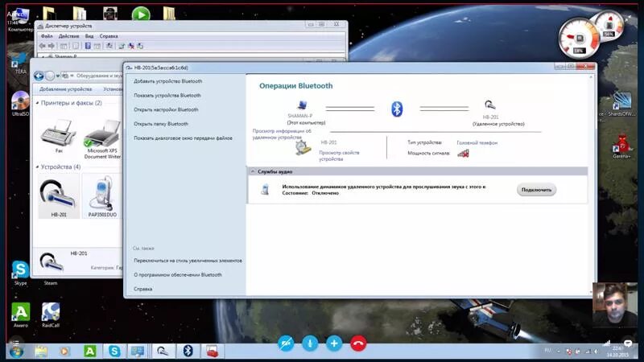Click the plus button in Skype call bar
The image size is (644, 362).
point(334,343)
